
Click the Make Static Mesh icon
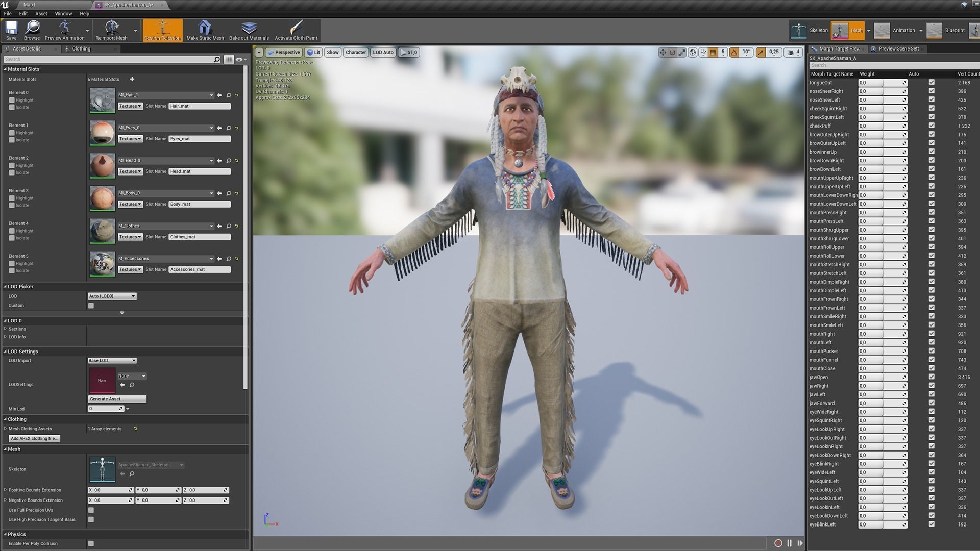click(205, 30)
